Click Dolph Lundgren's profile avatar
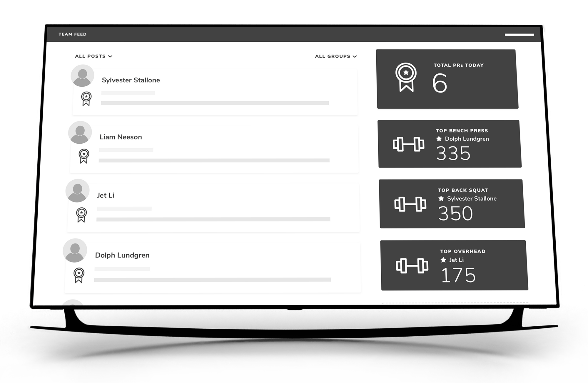The width and height of the screenshot is (588, 383). coord(75,250)
